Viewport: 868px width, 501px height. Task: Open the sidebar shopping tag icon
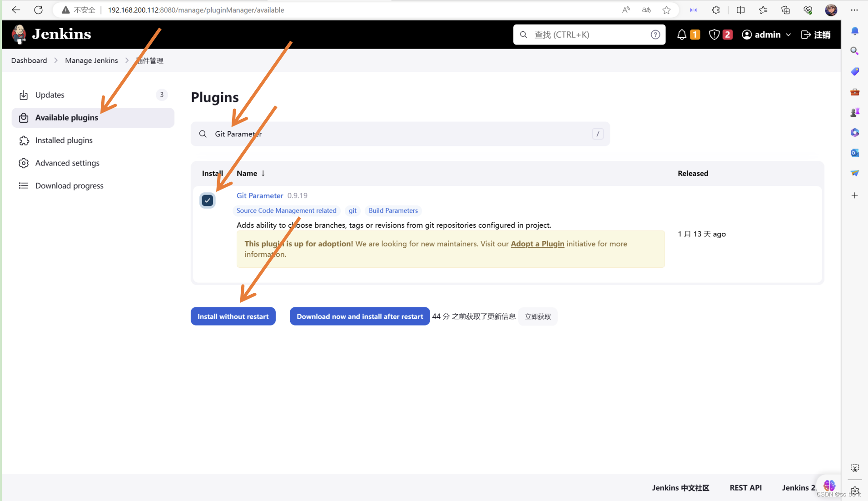pos(854,71)
